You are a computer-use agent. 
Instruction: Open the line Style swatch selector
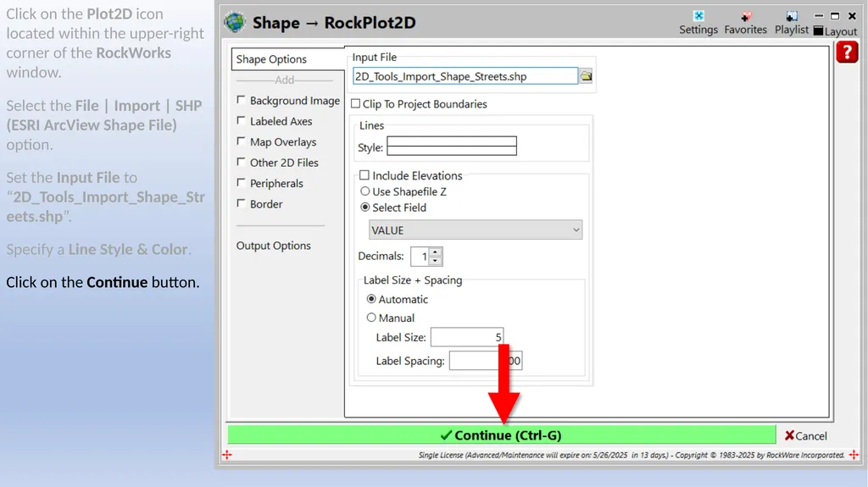pos(452,146)
